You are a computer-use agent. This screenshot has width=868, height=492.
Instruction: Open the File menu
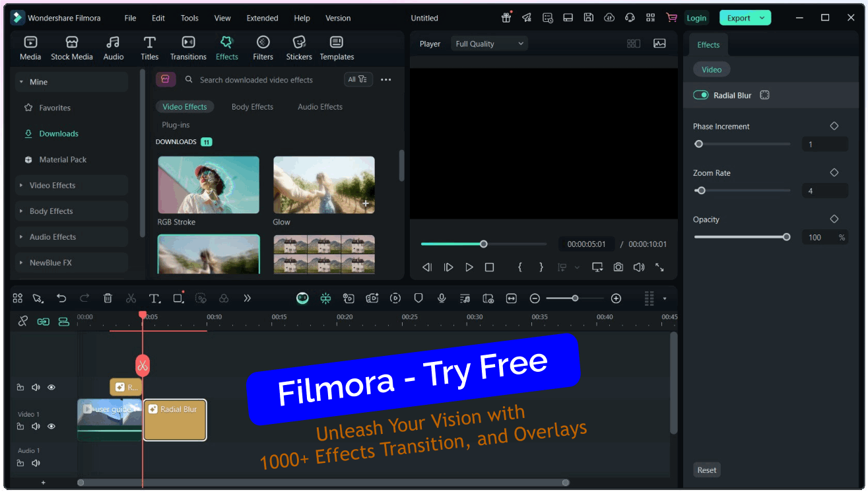tap(131, 18)
